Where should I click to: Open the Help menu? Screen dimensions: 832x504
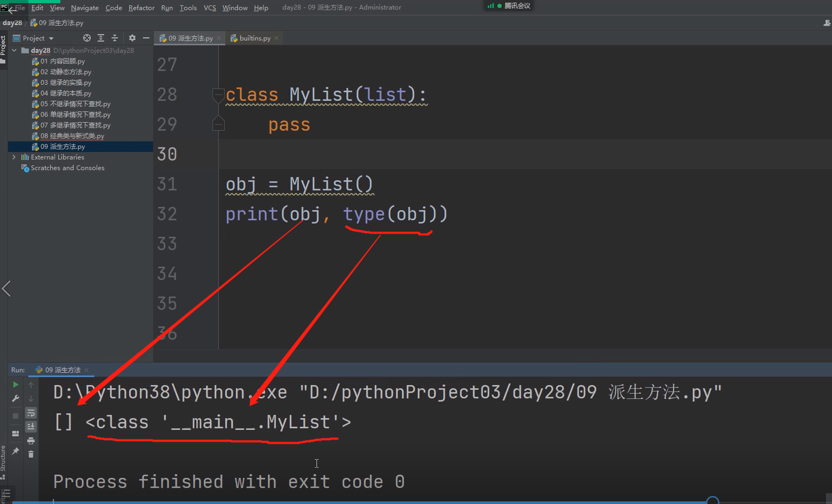click(261, 7)
